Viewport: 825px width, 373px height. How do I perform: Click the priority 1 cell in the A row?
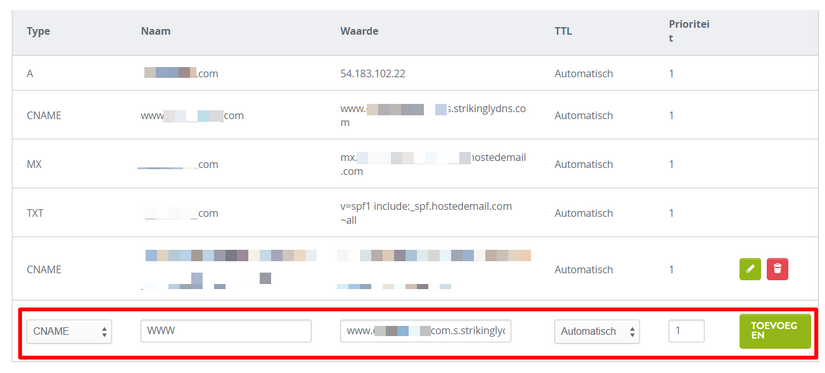click(671, 74)
